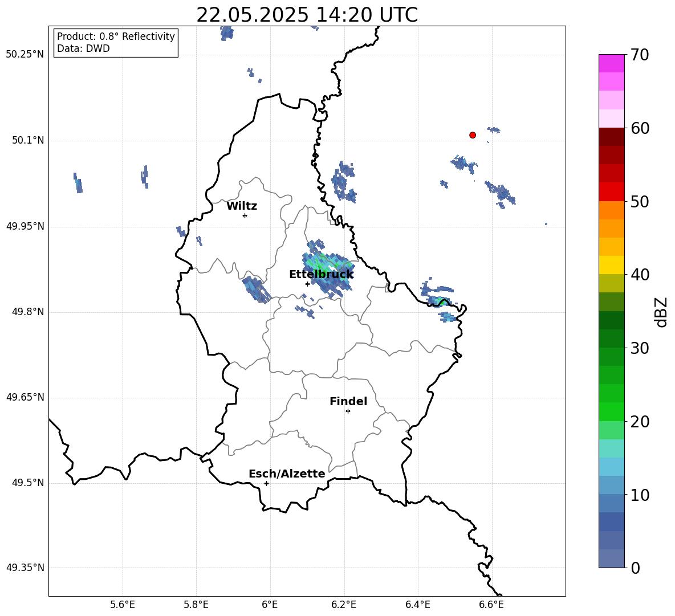Click the Findel station cross marker
The image size is (675, 616).
pyautogui.click(x=348, y=411)
